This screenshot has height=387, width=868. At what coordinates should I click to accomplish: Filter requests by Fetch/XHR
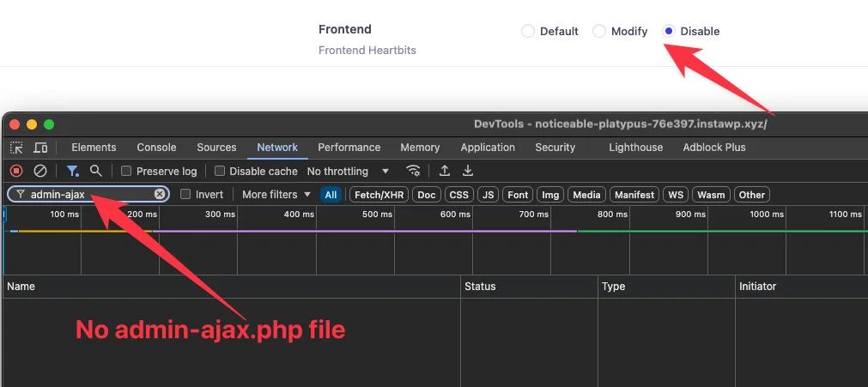379,194
